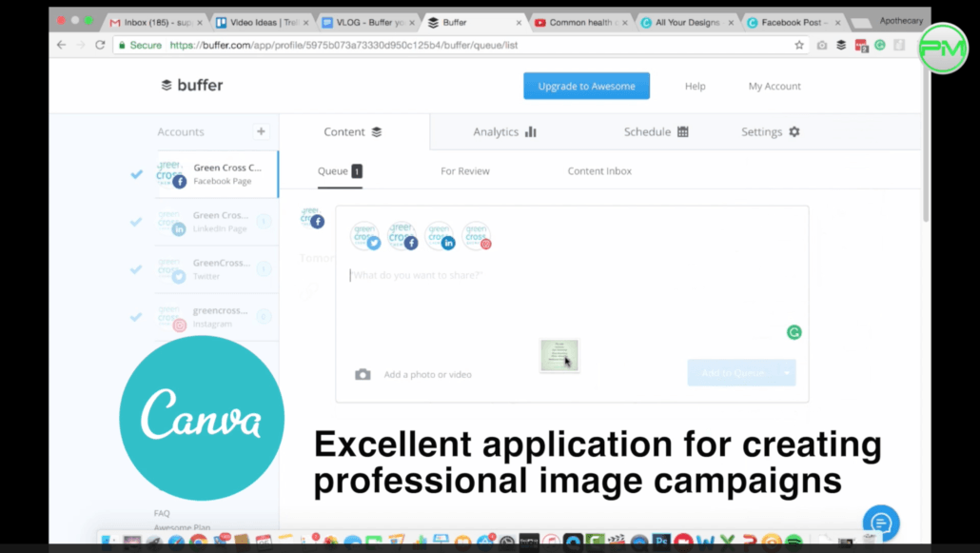
Task: Click the Analytics bar chart icon
Action: coord(531,131)
